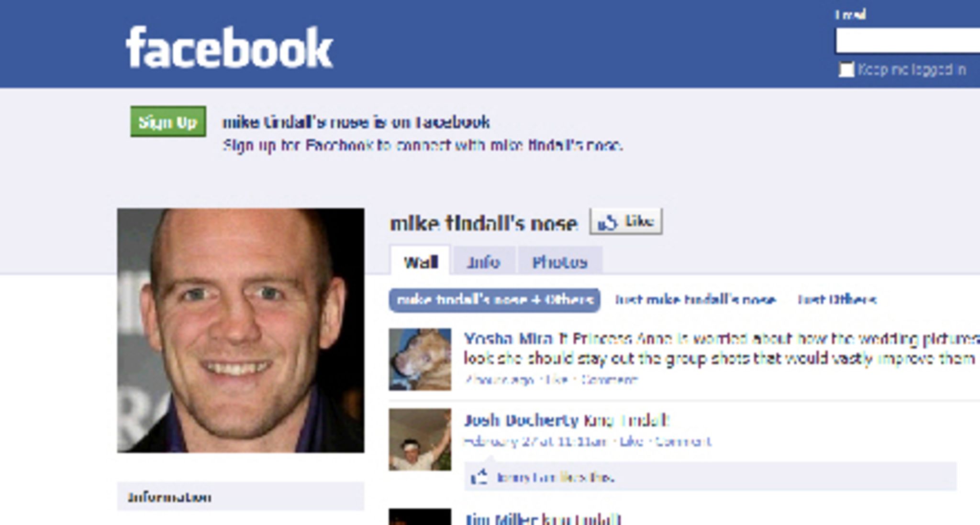This screenshot has width=980, height=525.
Task: Click the green Sign Up button
Action: pyautogui.click(x=168, y=121)
